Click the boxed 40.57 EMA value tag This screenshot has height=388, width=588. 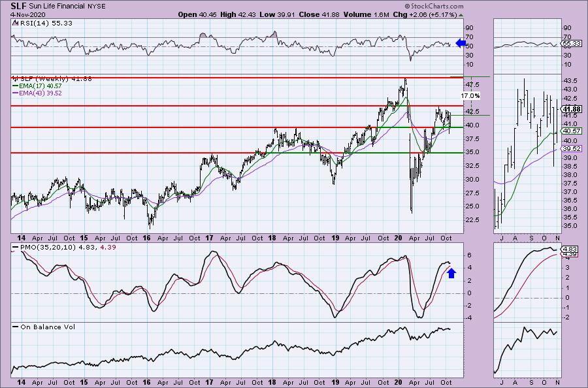point(572,131)
